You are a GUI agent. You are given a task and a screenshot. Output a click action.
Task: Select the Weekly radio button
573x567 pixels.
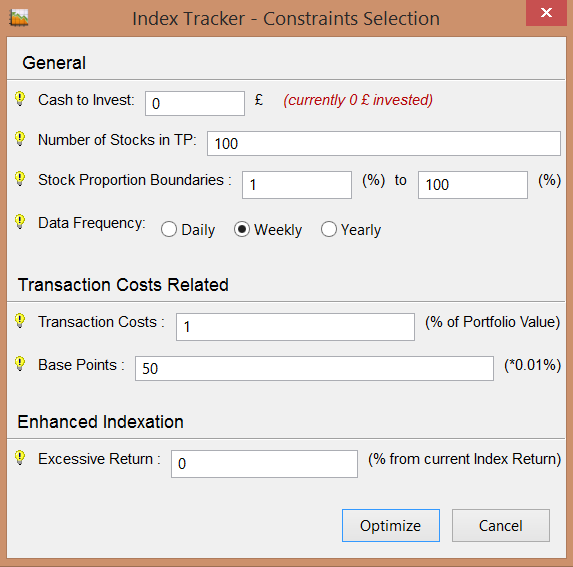pos(242,229)
